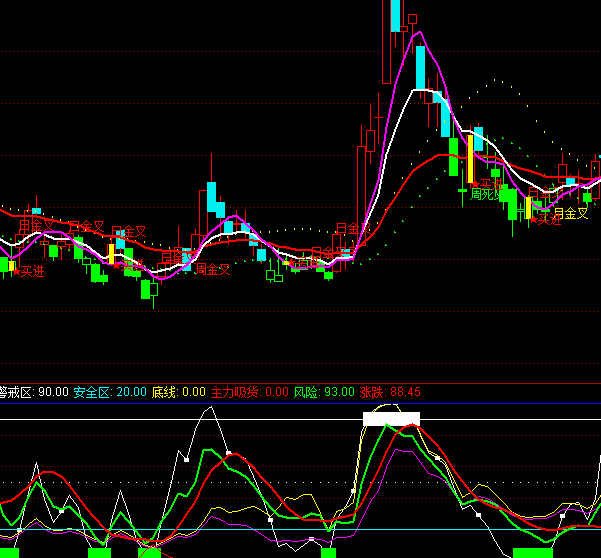
Task: Select the 安全区 20.00 indicator label
Action: point(110,392)
